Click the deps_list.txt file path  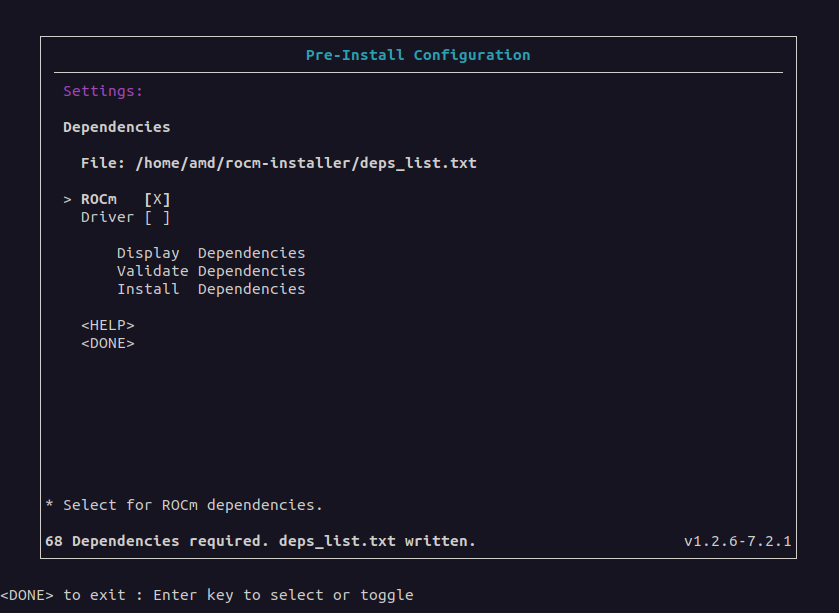(x=305, y=163)
